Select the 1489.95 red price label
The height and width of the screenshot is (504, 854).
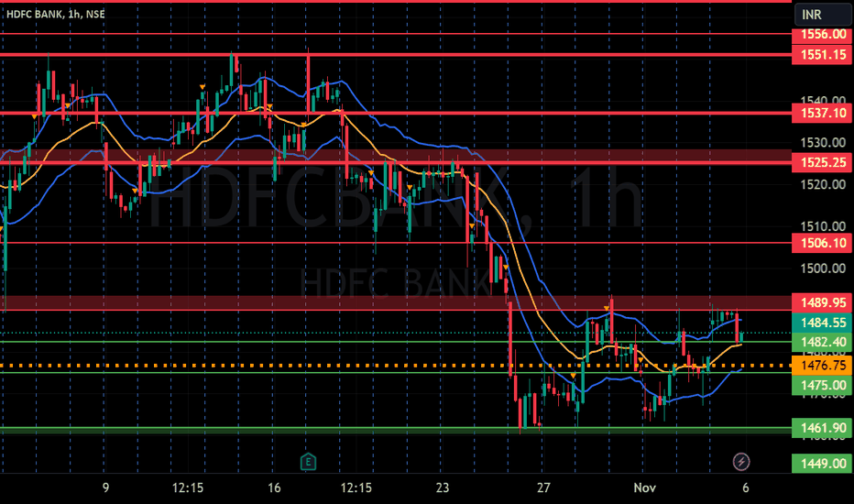(x=823, y=302)
